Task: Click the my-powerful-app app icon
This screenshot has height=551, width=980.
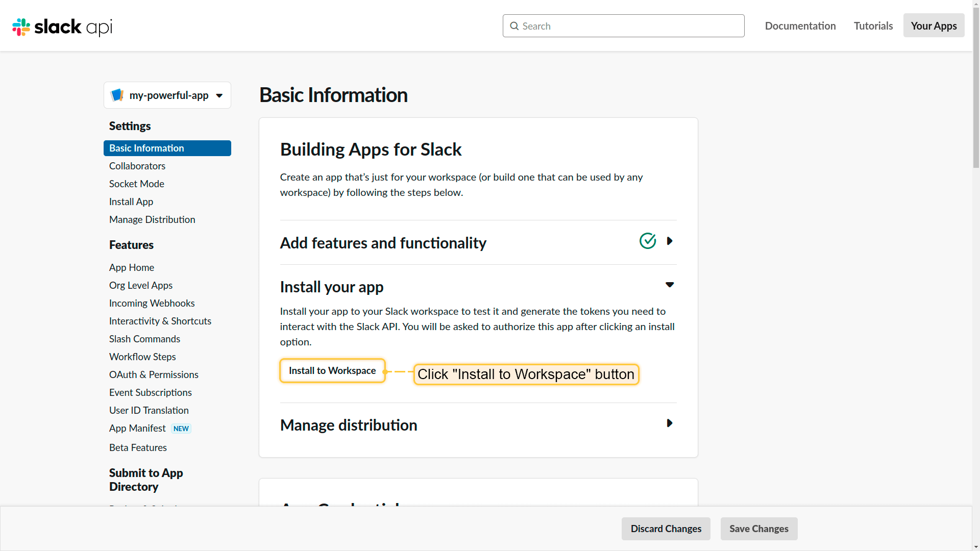Action: pos(117,95)
